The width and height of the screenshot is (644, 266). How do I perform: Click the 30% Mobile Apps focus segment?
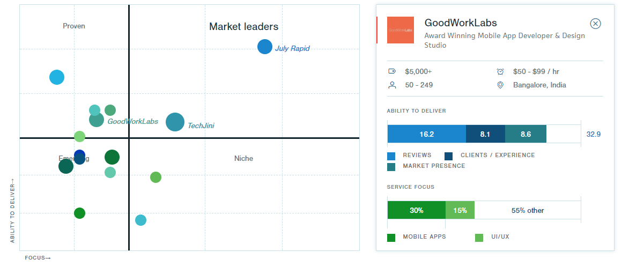417,210
